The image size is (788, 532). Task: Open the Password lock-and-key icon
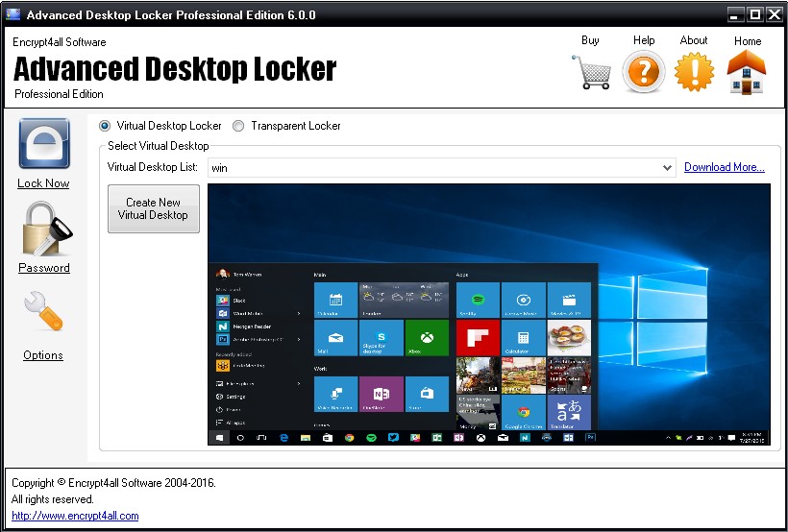[46, 229]
